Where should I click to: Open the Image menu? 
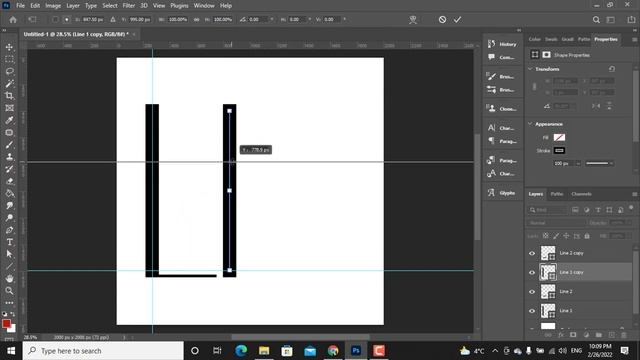[x=53, y=6]
